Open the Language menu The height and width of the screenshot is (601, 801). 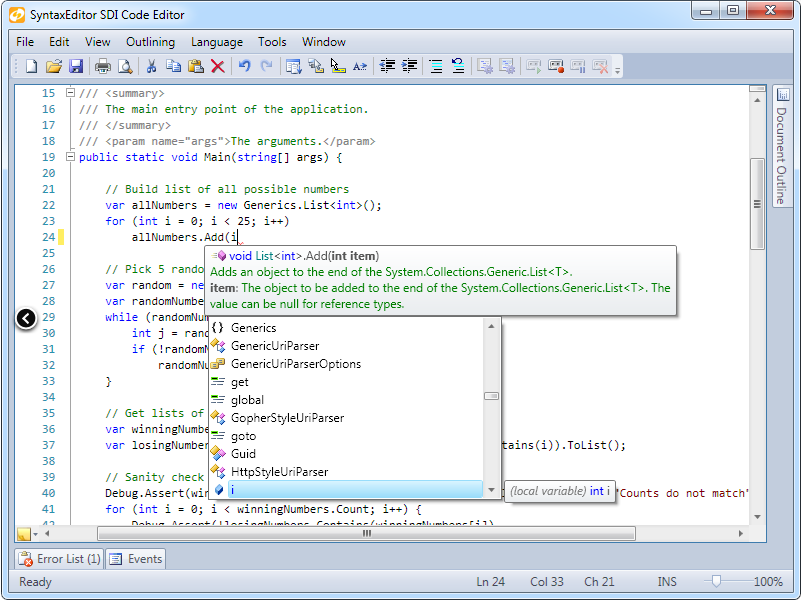[216, 42]
